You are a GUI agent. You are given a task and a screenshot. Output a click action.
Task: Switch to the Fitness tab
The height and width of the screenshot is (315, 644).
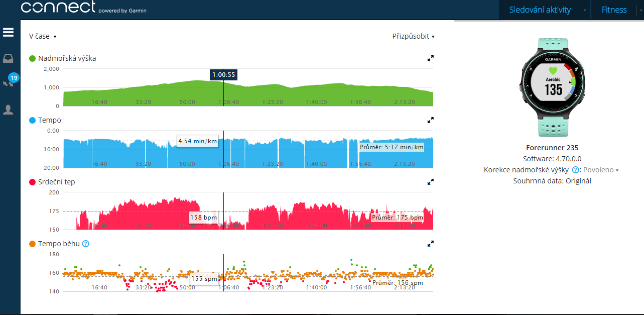click(614, 10)
